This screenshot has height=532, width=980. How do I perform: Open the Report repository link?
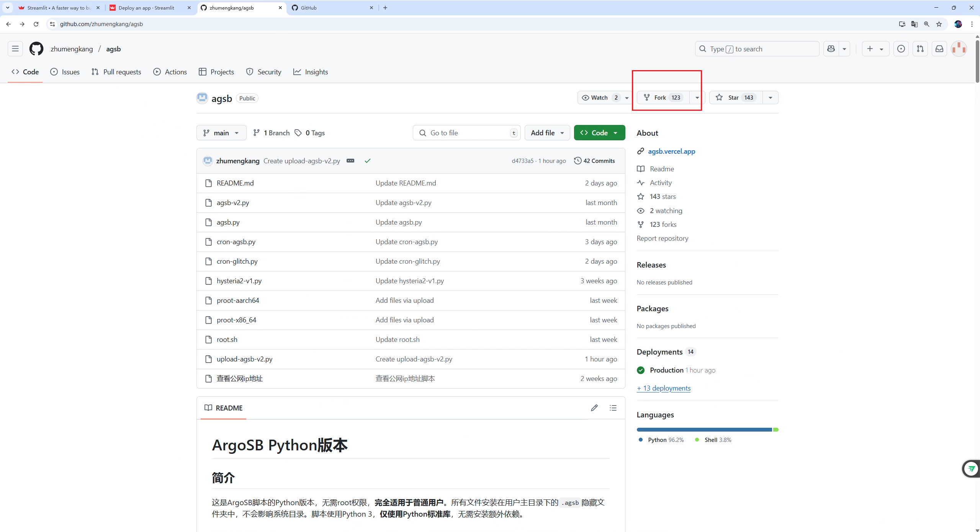pyautogui.click(x=663, y=238)
